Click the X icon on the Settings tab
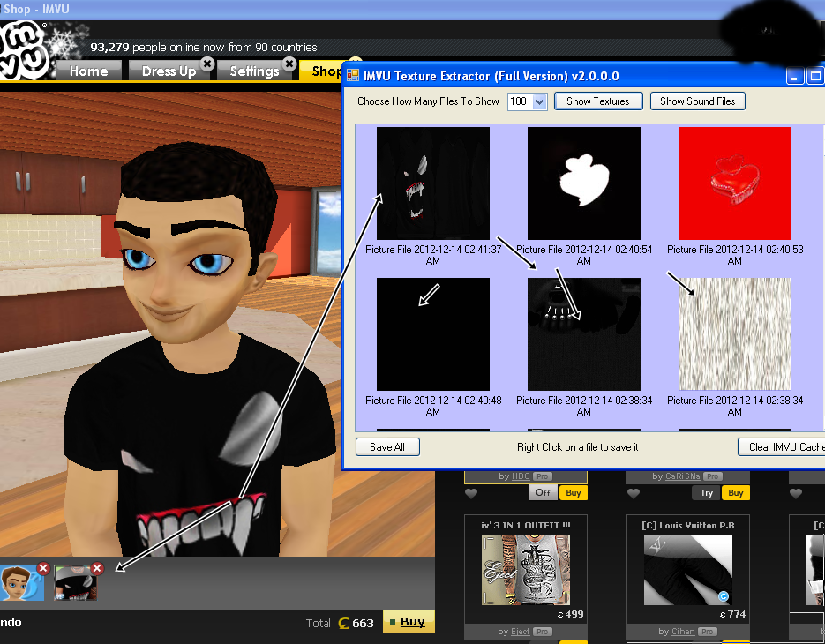The height and width of the screenshot is (644, 825). click(289, 64)
